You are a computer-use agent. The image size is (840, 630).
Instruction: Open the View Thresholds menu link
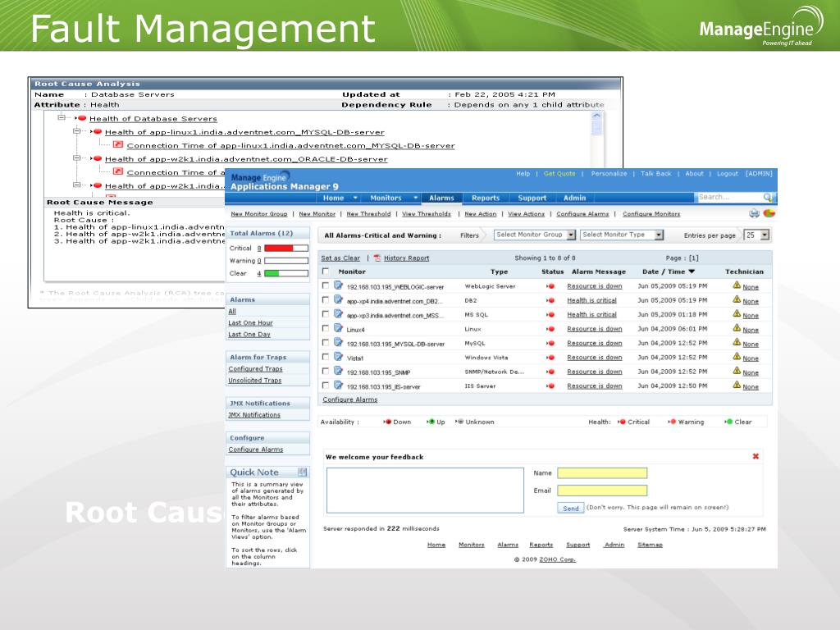427,214
